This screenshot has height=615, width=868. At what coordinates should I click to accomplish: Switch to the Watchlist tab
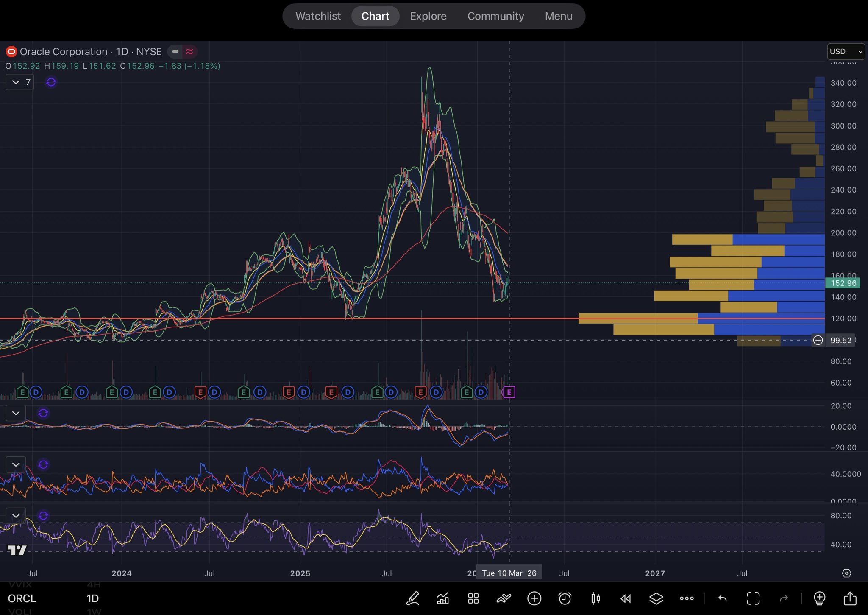point(318,16)
